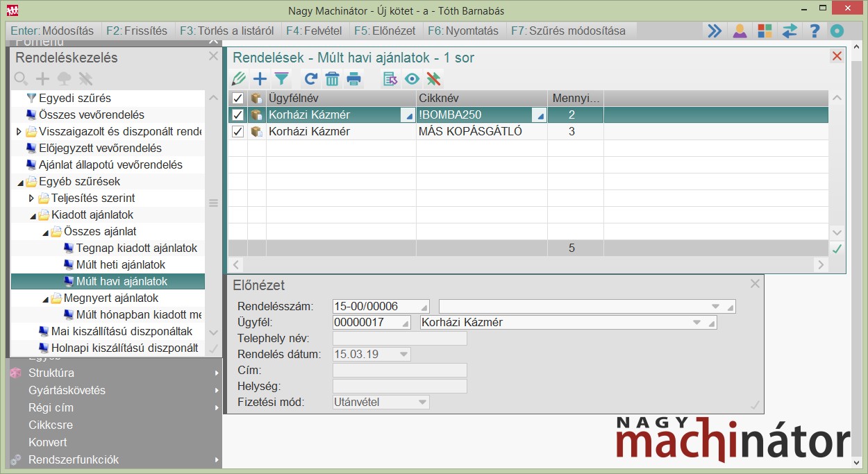Uncheck the checkbox in MÁS KOPÁSGÁTLÓ row
Viewport: 868px width, 474px height.
238,132
